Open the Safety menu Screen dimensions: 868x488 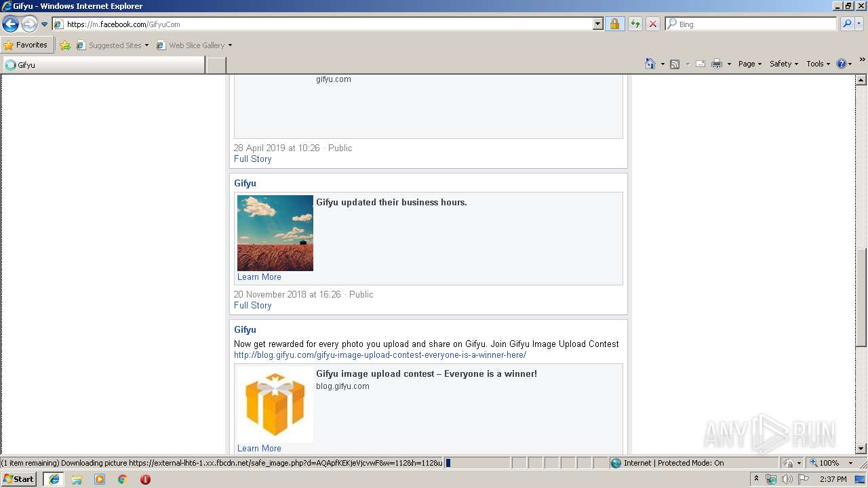tap(783, 64)
